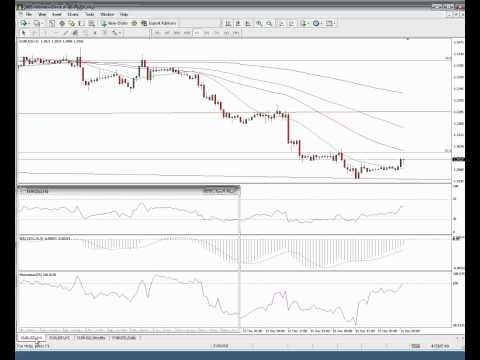
Task: Open the Data Window icon
Action: tap(62, 23)
